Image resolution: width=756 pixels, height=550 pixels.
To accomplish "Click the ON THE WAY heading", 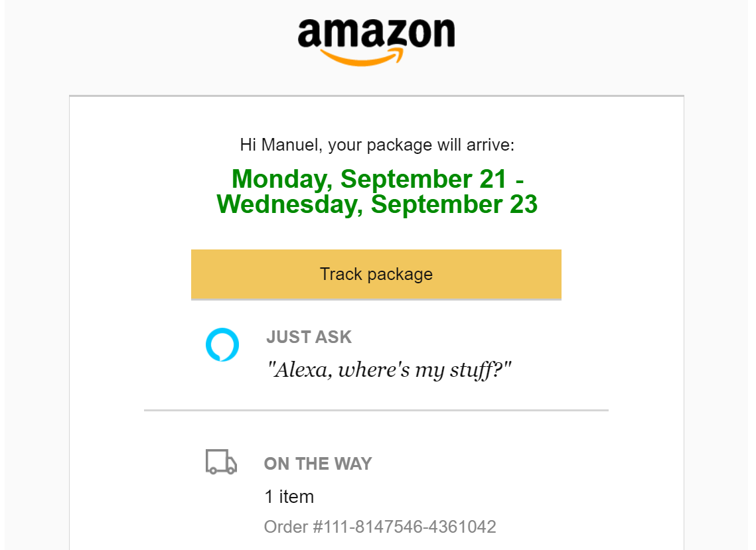I will coord(318,464).
